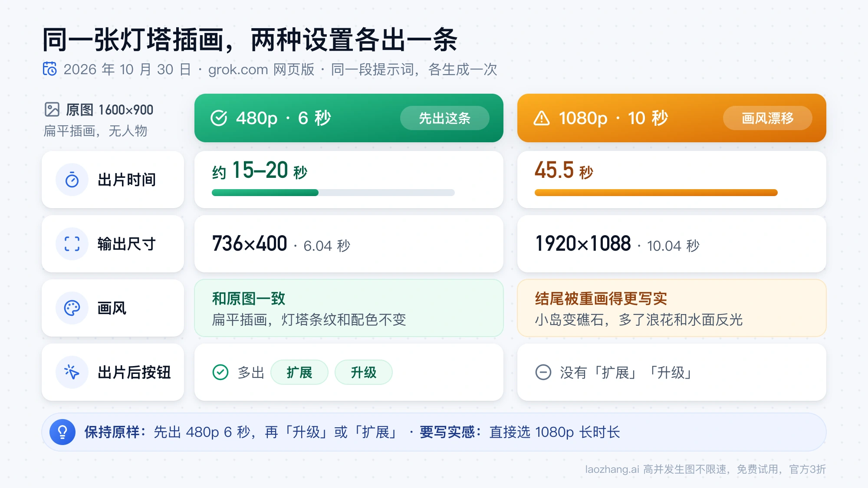Viewport: 868px width, 488px height.
Task: Click the main title 同一张灯塔插画，两种设置各出一条
Action: (250, 39)
